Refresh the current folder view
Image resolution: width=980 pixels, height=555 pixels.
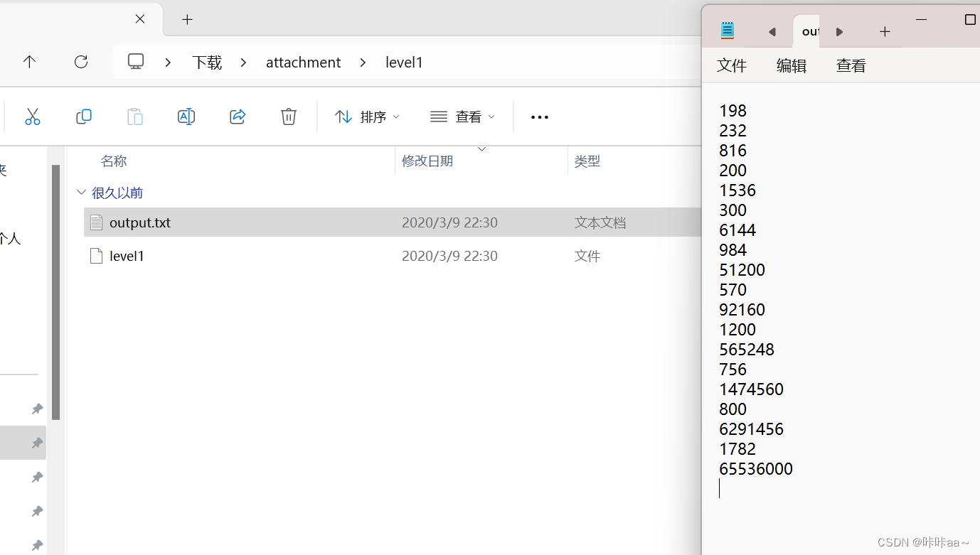(80, 62)
